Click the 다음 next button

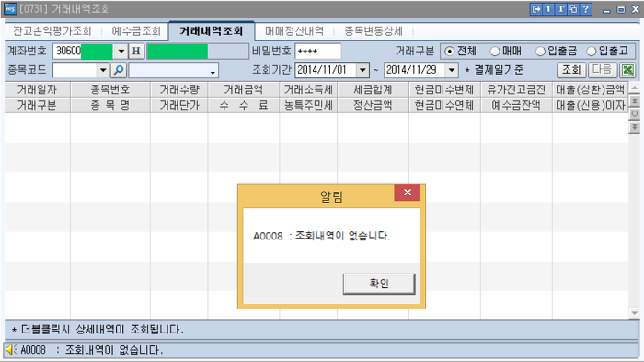click(602, 70)
